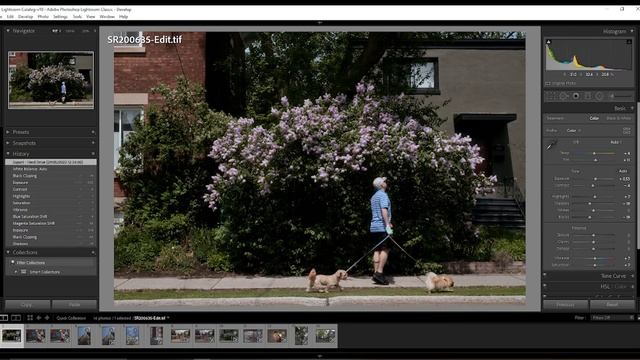Switch to Grid view from filmstrip toolbar
Viewport: 640px width, 360px height.
[x=30, y=318]
